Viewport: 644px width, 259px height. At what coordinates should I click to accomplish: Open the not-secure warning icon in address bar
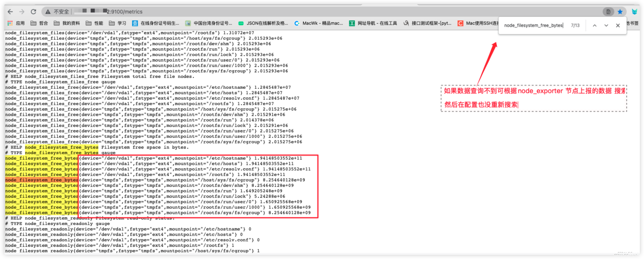(48, 11)
